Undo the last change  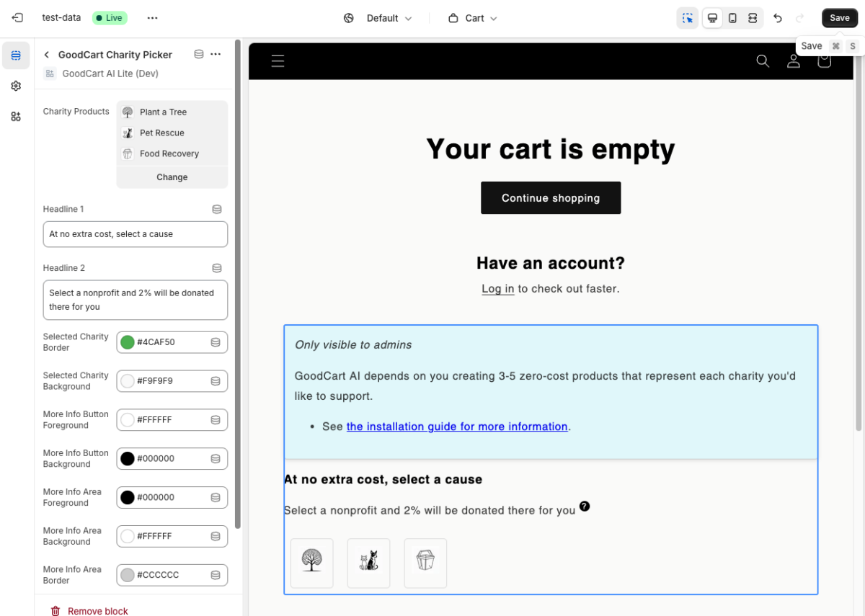click(x=778, y=17)
